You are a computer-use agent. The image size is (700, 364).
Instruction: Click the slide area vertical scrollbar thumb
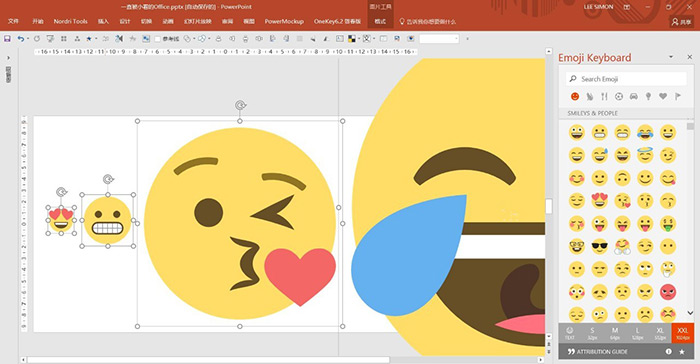coord(549,206)
